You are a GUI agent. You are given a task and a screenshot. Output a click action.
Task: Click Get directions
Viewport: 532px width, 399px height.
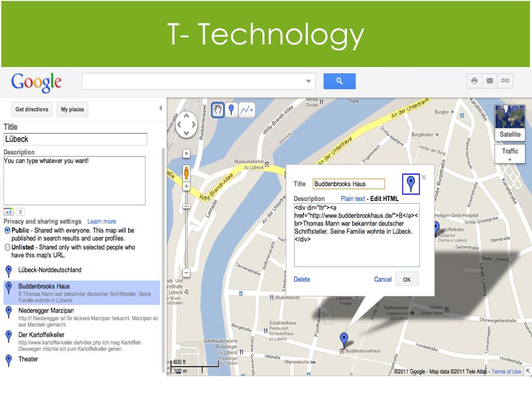(x=32, y=110)
